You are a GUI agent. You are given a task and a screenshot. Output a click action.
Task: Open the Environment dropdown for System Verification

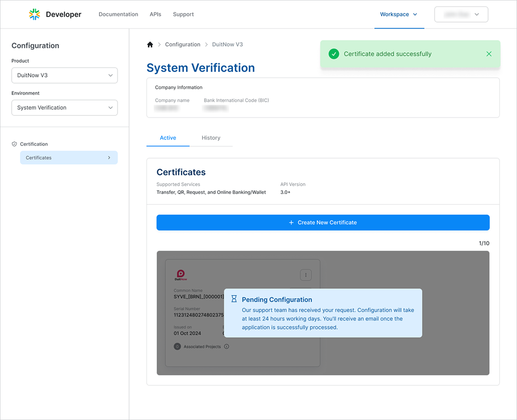pyautogui.click(x=65, y=108)
